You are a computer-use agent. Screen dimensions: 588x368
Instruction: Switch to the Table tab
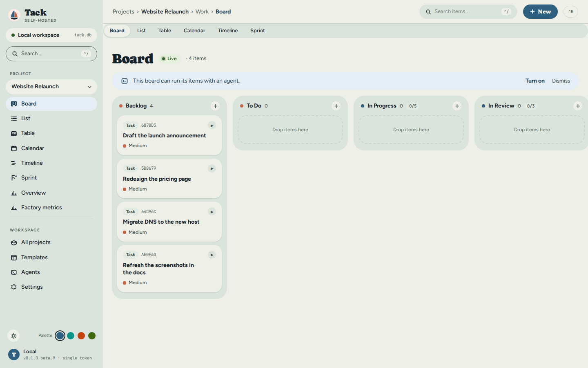(x=165, y=31)
